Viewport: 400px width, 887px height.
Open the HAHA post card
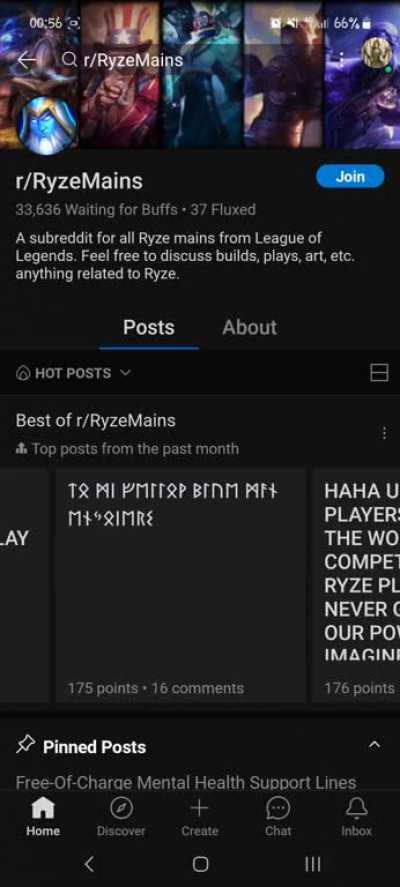(x=356, y=585)
